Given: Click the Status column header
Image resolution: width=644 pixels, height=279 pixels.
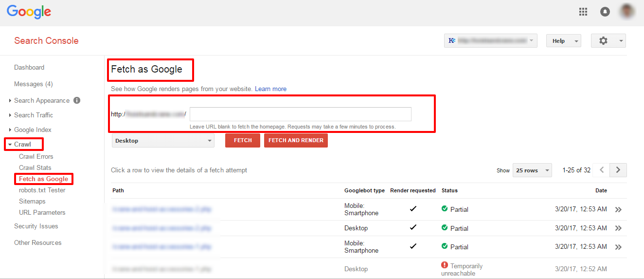Looking at the screenshot, I should (449, 190).
